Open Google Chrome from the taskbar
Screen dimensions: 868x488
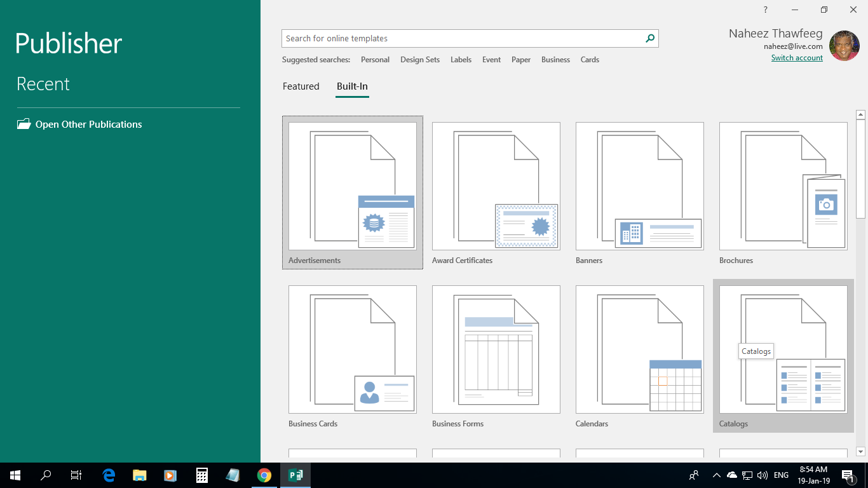pyautogui.click(x=264, y=475)
